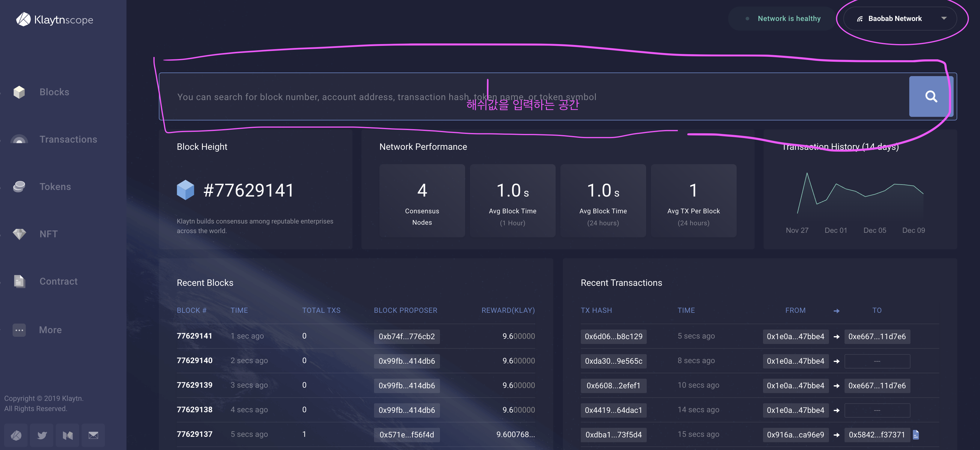The height and width of the screenshot is (450, 980).
Task: Click the Klaytn logo icon in footer
Action: [16, 435]
